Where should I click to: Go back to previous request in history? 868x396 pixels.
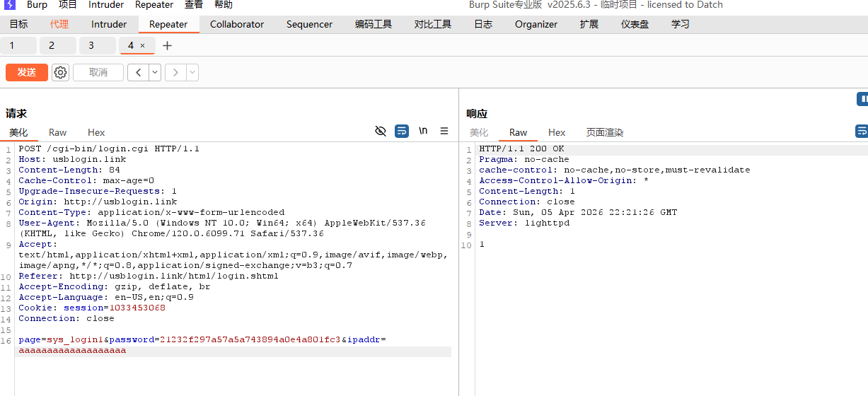pos(138,72)
